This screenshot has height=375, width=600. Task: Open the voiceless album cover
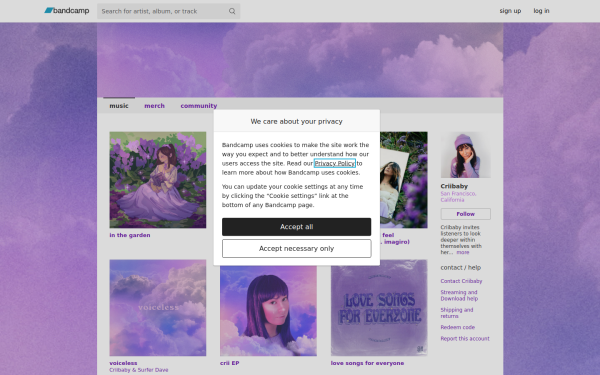pos(158,308)
